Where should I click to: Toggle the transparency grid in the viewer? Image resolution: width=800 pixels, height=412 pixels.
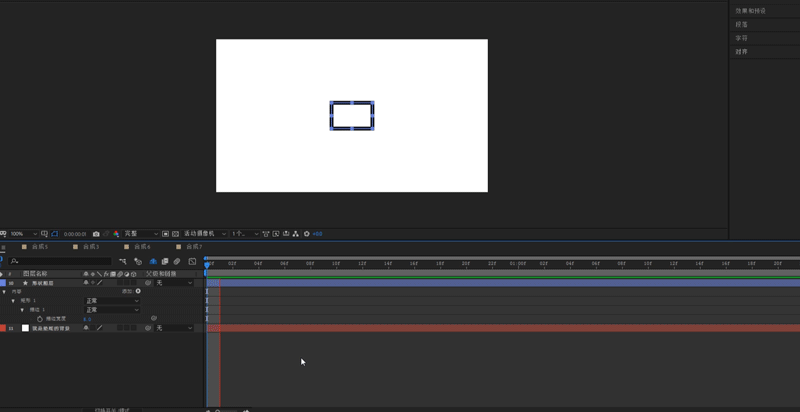pos(176,234)
